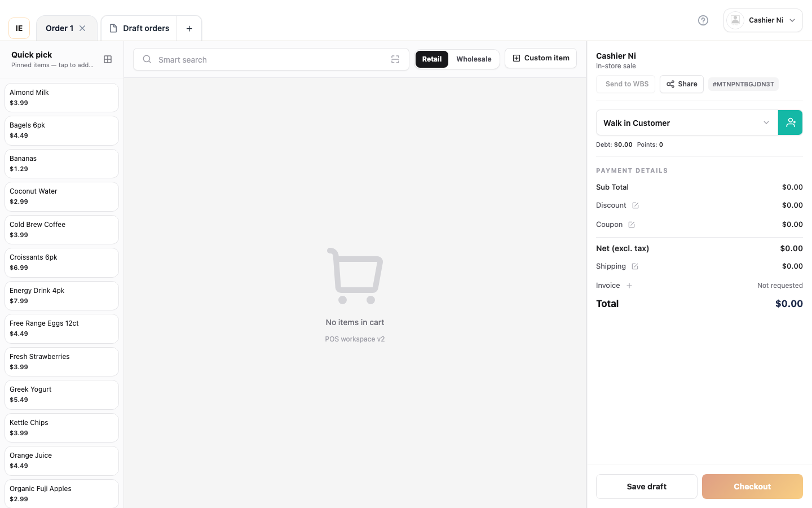The image size is (812, 508).
Task: Switch to Wholesale pricing mode
Action: coord(474,59)
